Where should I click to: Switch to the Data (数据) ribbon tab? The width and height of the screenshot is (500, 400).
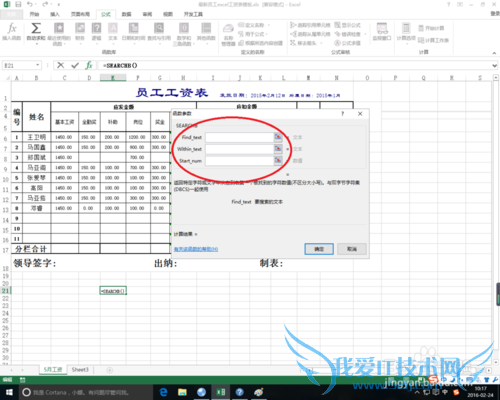coord(126,14)
